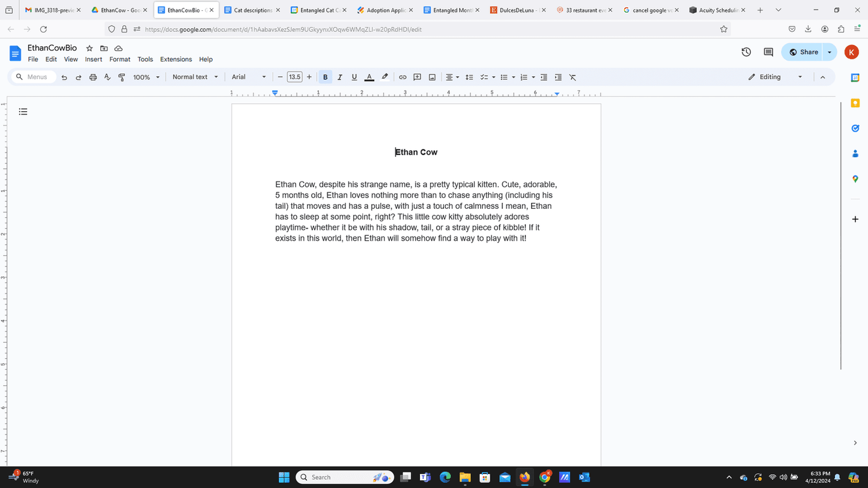Toggle Bold formatting
The image size is (868, 488).
[x=326, y=77]
